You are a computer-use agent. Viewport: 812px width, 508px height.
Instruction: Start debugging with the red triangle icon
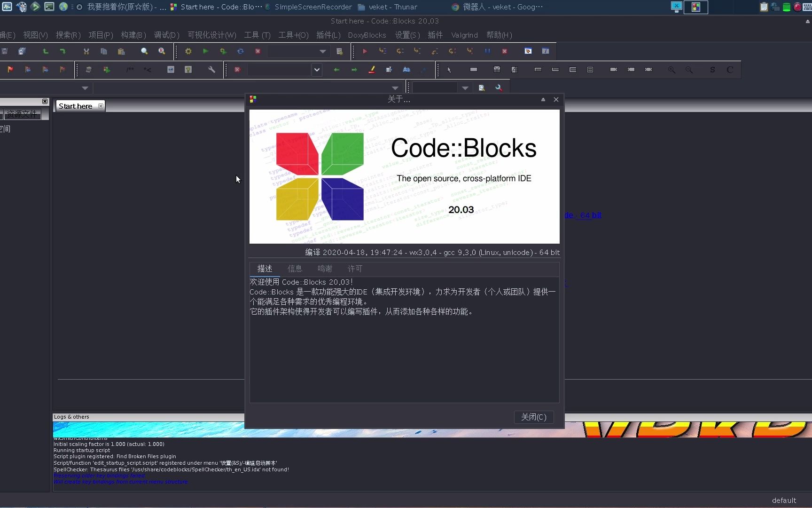pyautogui.click(x=365, y=51)
